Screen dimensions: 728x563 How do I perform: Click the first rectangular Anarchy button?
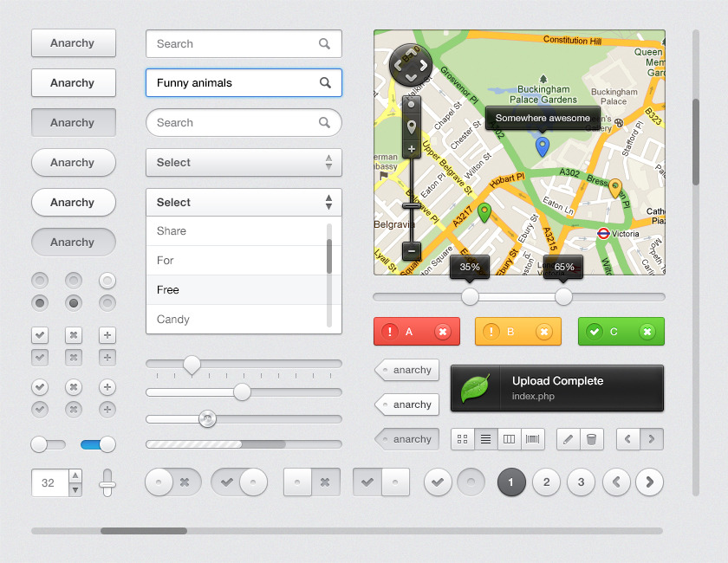[74, 43]
